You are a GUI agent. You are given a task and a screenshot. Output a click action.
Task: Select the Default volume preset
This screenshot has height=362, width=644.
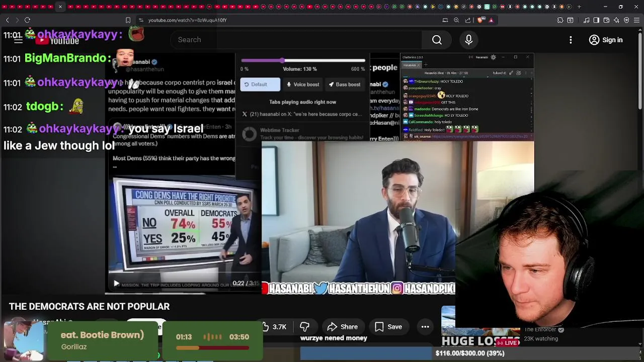coord(260,84)
